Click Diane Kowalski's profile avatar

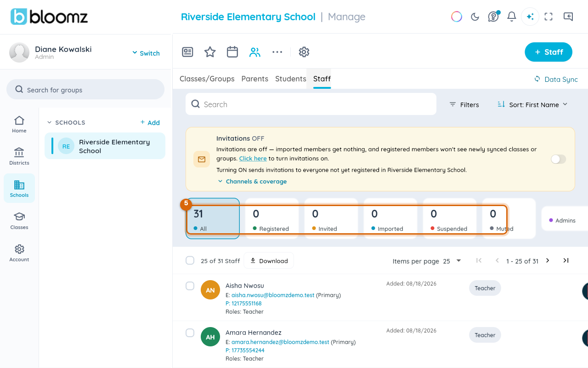click(x=19, y=52)
